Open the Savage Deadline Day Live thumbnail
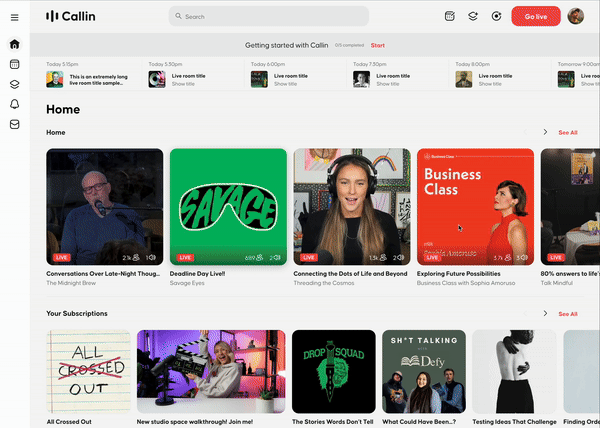 228,207
